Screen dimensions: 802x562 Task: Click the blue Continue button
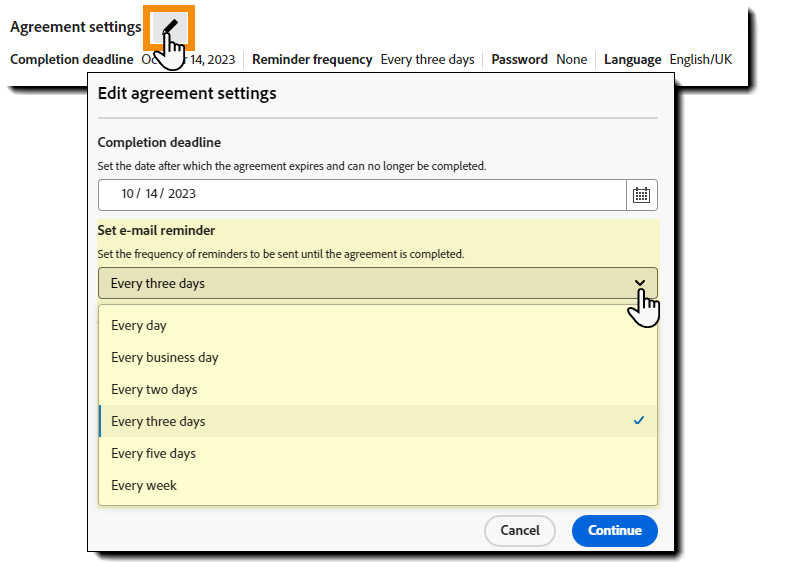(614, 531)
